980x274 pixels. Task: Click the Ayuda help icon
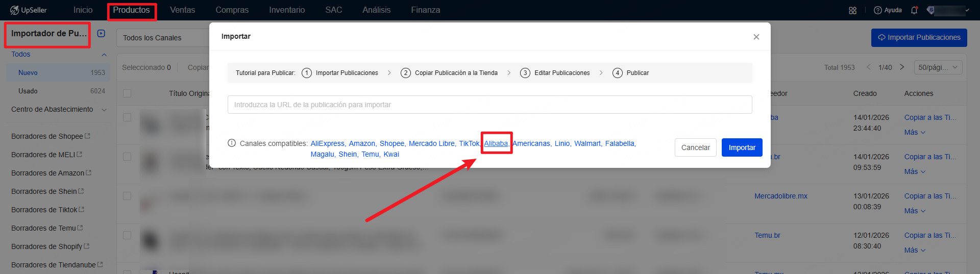click(x=878, y=10)
